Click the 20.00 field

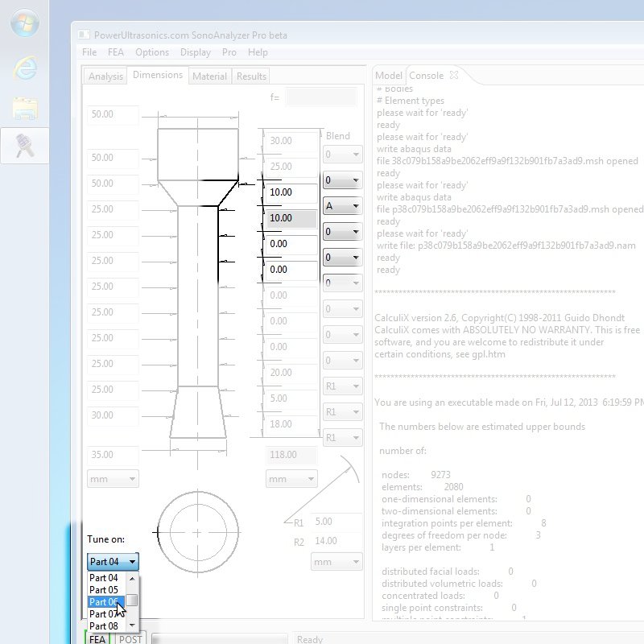(x=291, y=373)
